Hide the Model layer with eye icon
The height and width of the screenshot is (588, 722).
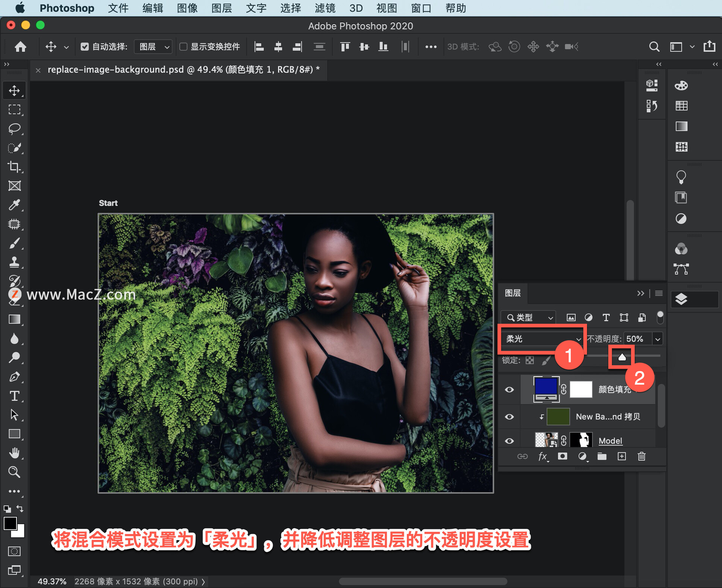coord(509,441)
